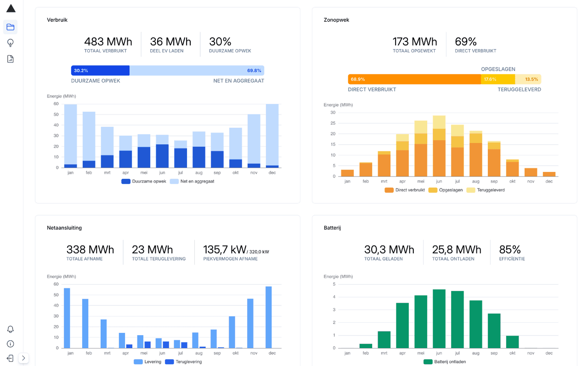
Task: Open notifications bell icon
Action: click(11, 329)
